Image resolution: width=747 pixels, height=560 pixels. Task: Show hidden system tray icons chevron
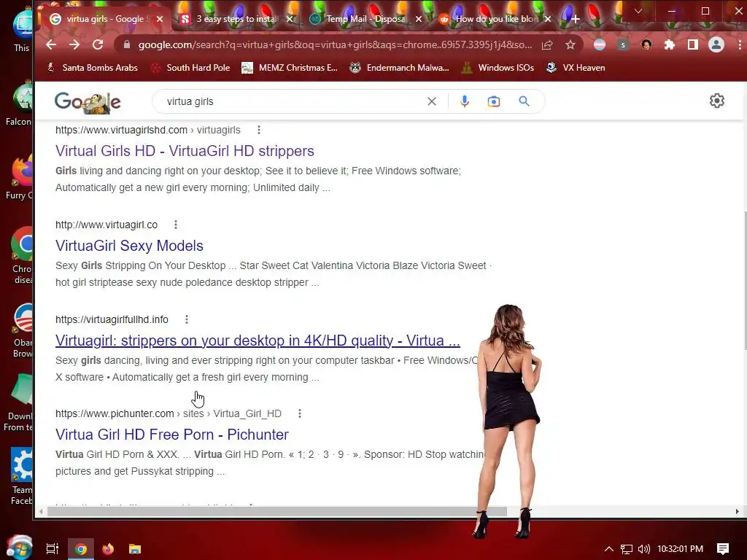click(x=609, y=549)
